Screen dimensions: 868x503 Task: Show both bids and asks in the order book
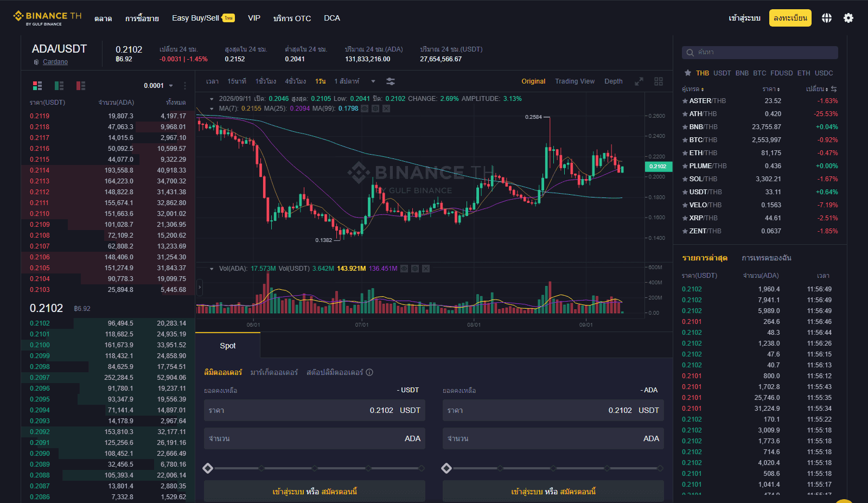pyautogui.click(x=37, y=86)
